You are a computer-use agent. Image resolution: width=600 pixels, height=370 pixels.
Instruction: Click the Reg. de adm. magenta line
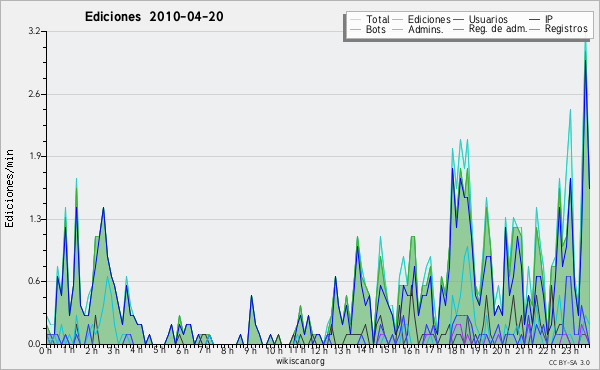[459, 29]
